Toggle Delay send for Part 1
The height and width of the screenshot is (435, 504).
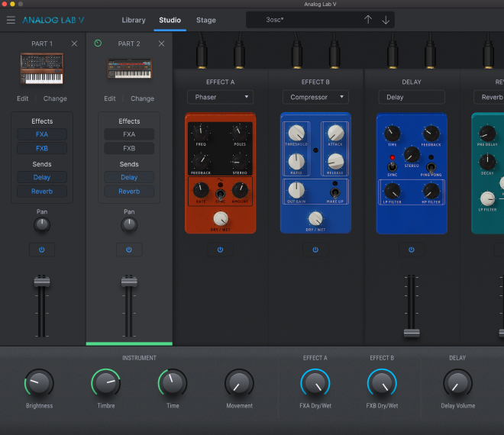42,177
